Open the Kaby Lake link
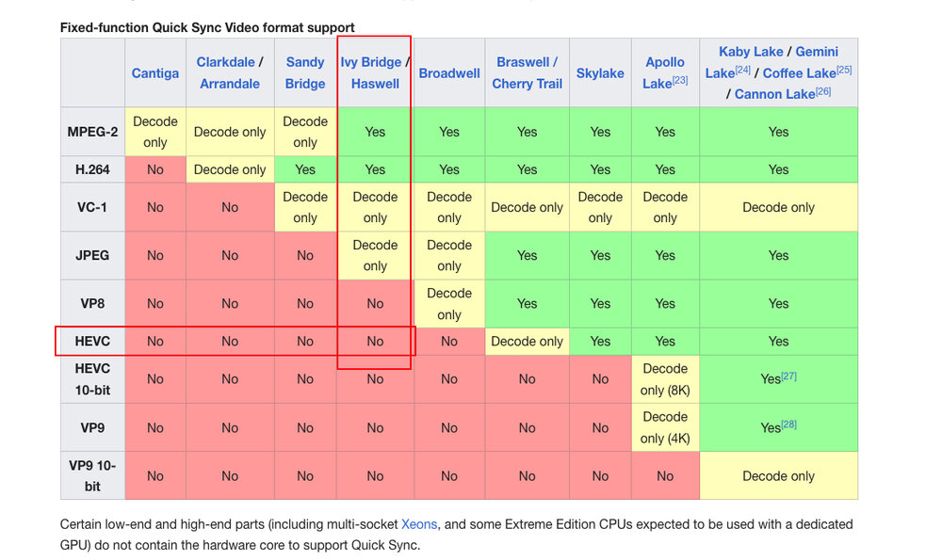 tap(751, 51)
